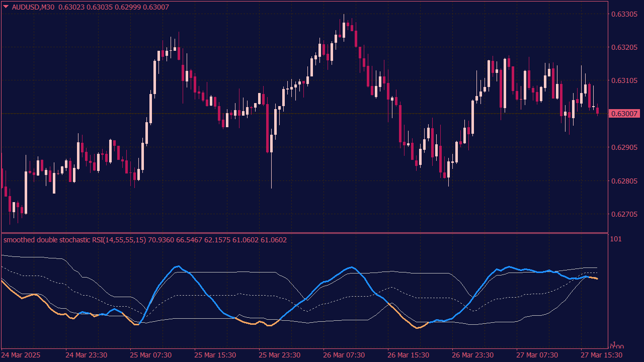Image resolution: width=644 pixels, height=362 pixels.
Task: Click the orange end of the indicator line
Action: pyautogui.click(x=596, y=278)
